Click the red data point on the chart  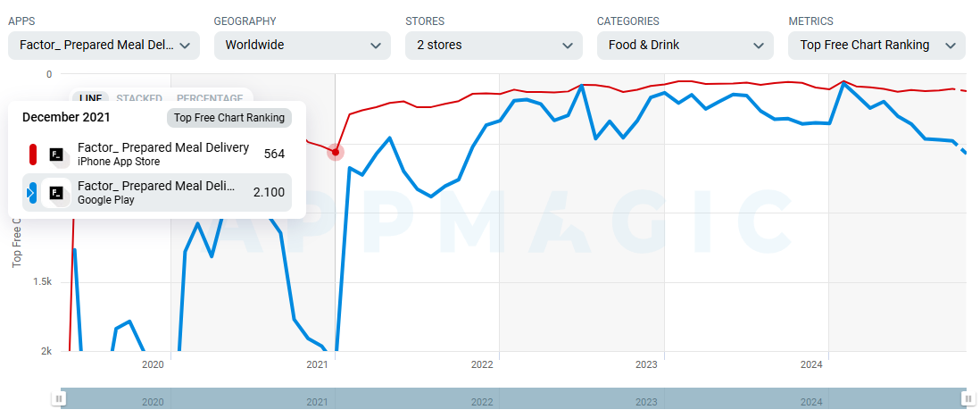[336, 152]
